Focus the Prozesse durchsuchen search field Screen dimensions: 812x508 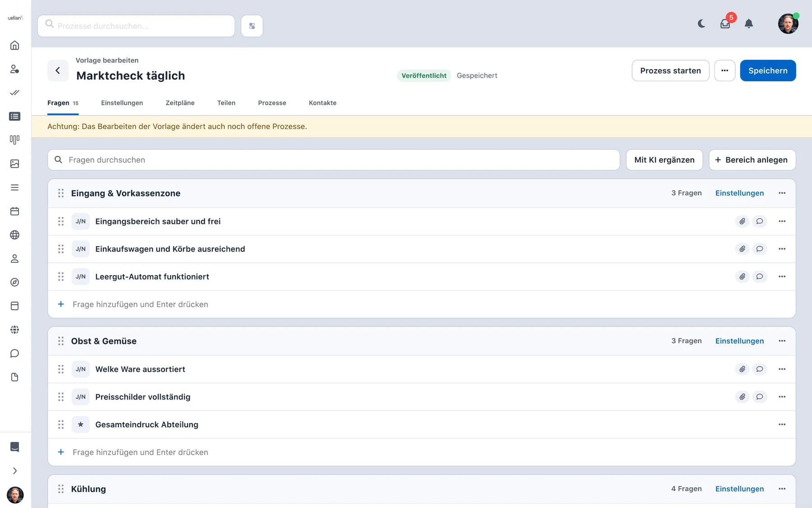[136, 26]
